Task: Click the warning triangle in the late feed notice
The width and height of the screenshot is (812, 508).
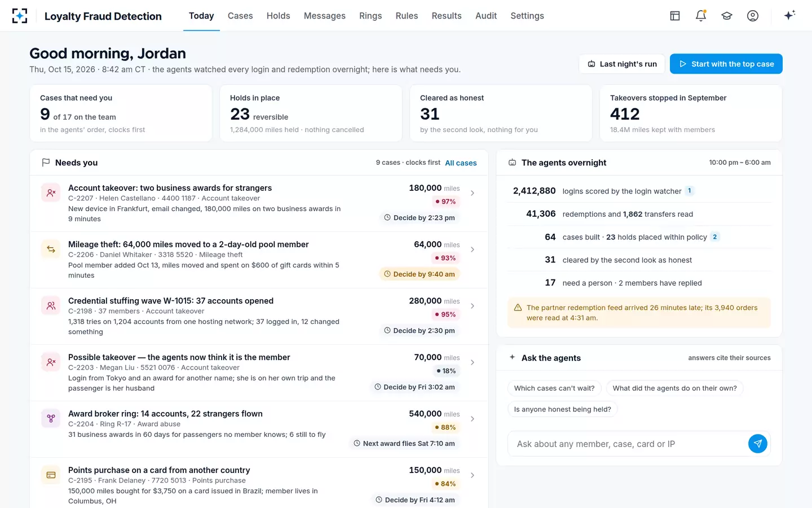Action: (518, 308)
